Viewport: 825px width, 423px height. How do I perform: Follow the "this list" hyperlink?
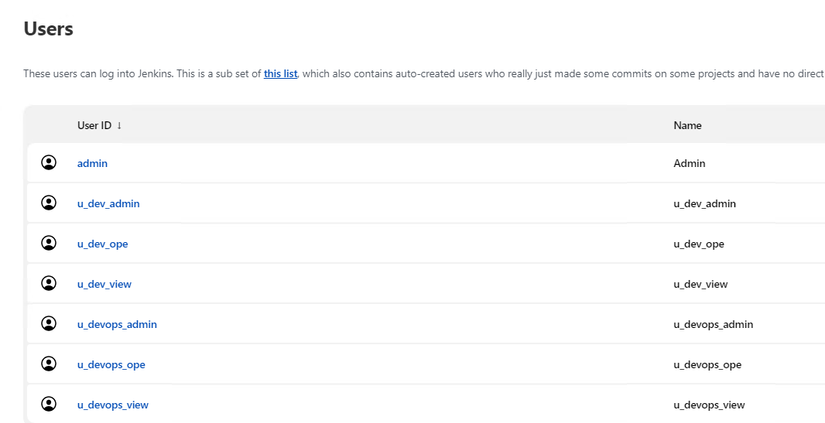click(280, 74)
